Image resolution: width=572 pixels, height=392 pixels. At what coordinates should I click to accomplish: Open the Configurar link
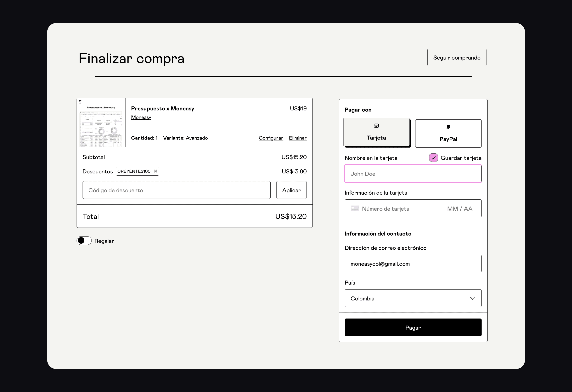tap(271, 138)
